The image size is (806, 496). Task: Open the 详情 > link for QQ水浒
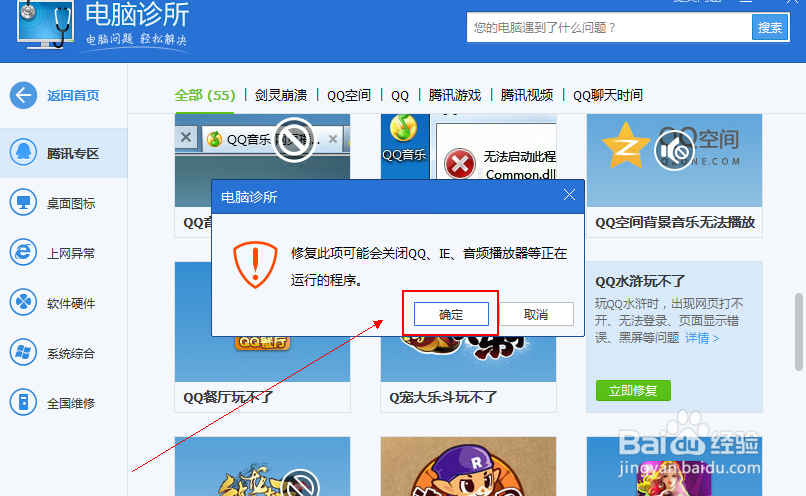point(702,338)
